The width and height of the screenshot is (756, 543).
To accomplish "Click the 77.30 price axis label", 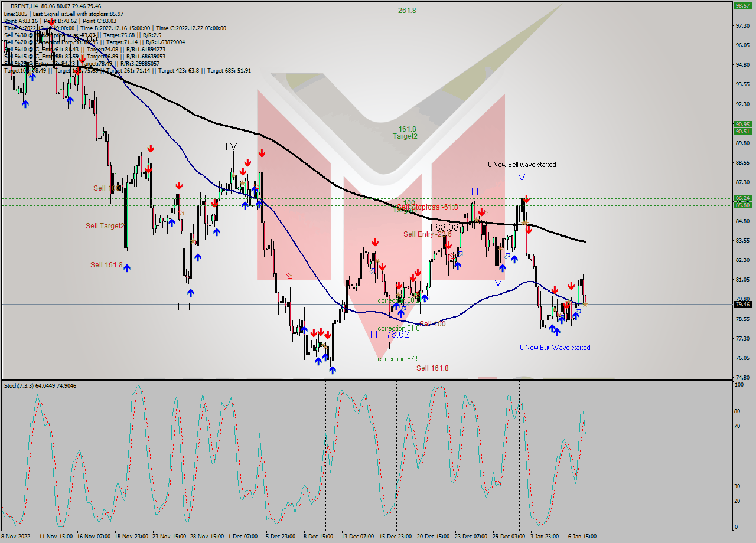I will (742, 339).
